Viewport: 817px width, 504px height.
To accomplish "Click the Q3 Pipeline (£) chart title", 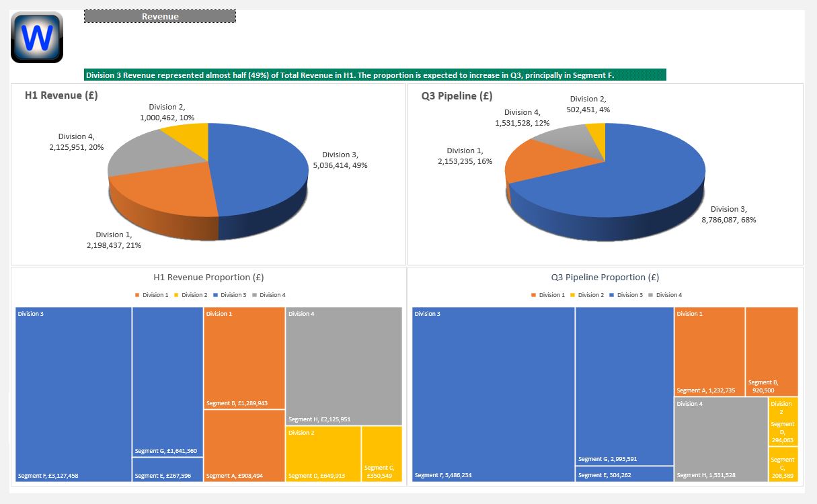I will [457, 95].
